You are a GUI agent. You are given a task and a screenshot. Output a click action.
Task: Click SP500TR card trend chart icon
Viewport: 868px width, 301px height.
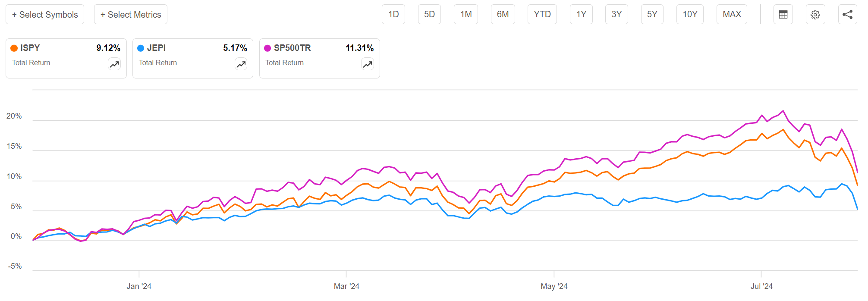[368, 64]
